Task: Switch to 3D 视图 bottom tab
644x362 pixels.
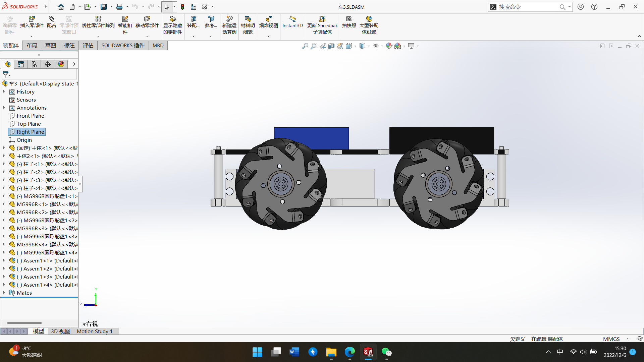Action: coord(60,331)
